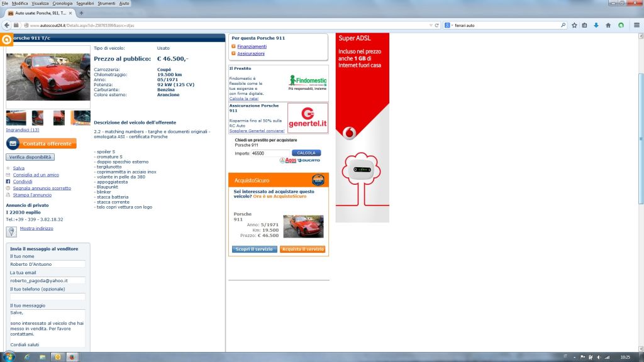Open the Cronologia menu
The height and width of the screenshot is (362, 644).
pos(62,3)
